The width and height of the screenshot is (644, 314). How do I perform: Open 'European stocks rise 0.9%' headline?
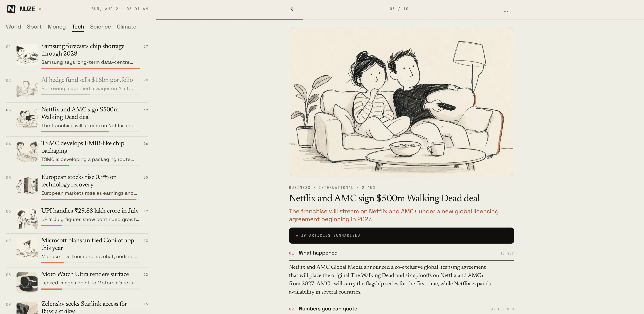coord(79,180)
